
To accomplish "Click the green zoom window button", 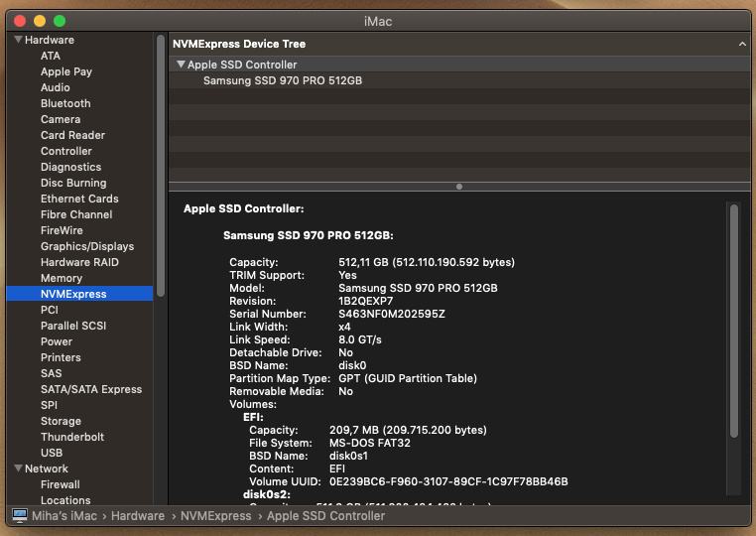I will 60,21.
